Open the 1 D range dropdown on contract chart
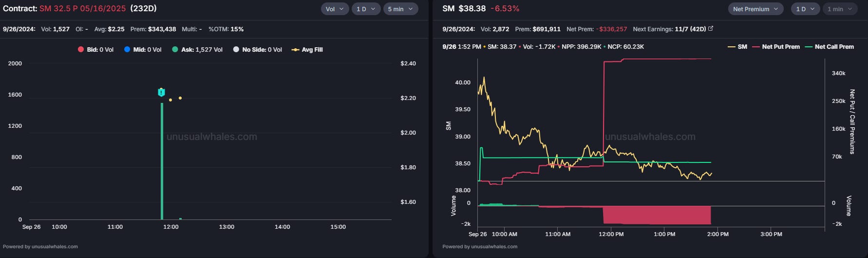The image size is (868, 258). pyautogui.click(x=366, y=9)
